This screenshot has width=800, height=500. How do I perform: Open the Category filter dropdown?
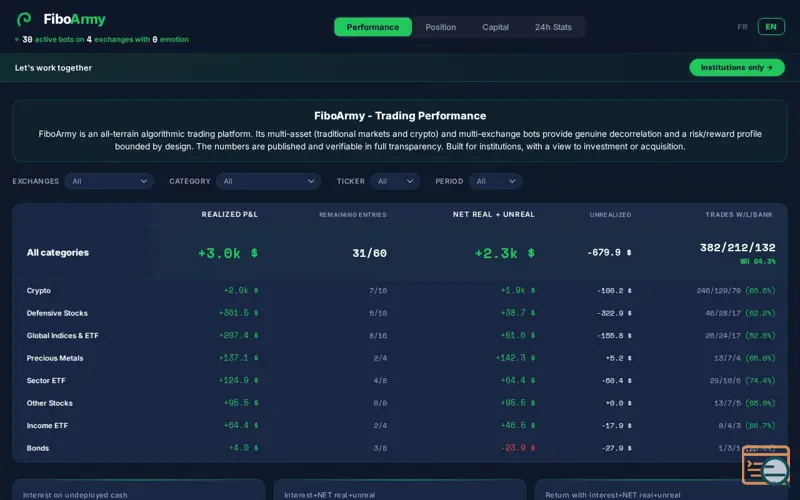(x=268, y=181)
